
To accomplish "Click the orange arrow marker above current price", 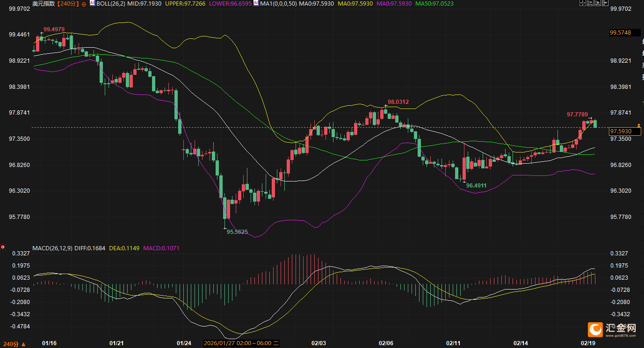I will pyautogui.click(x=639, y=125).
